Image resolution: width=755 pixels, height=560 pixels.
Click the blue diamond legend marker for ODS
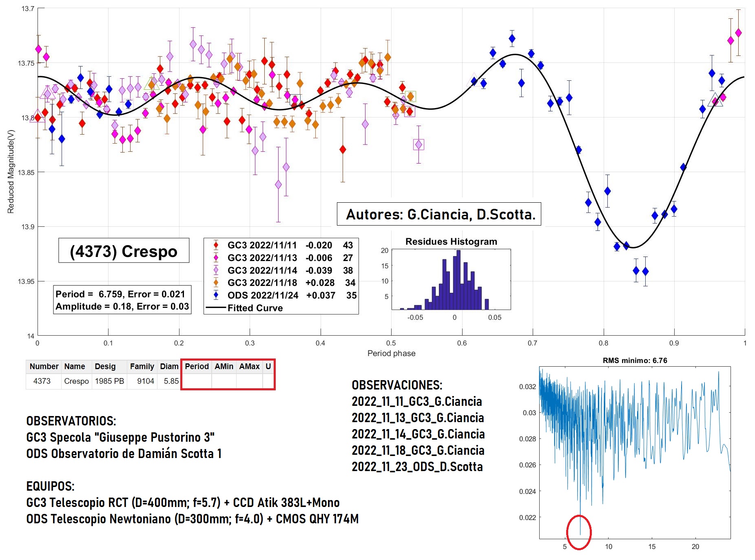tap(216, 295)
